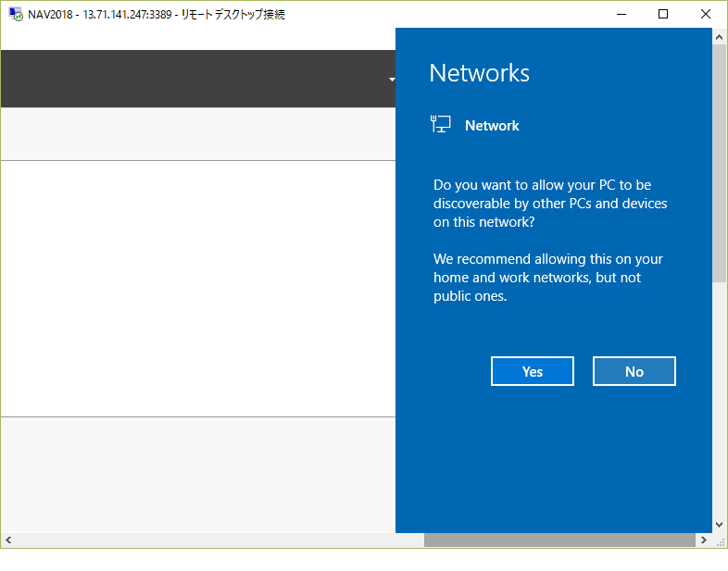Click the vertical scrollbar track below thumb

tap(720, 398)
